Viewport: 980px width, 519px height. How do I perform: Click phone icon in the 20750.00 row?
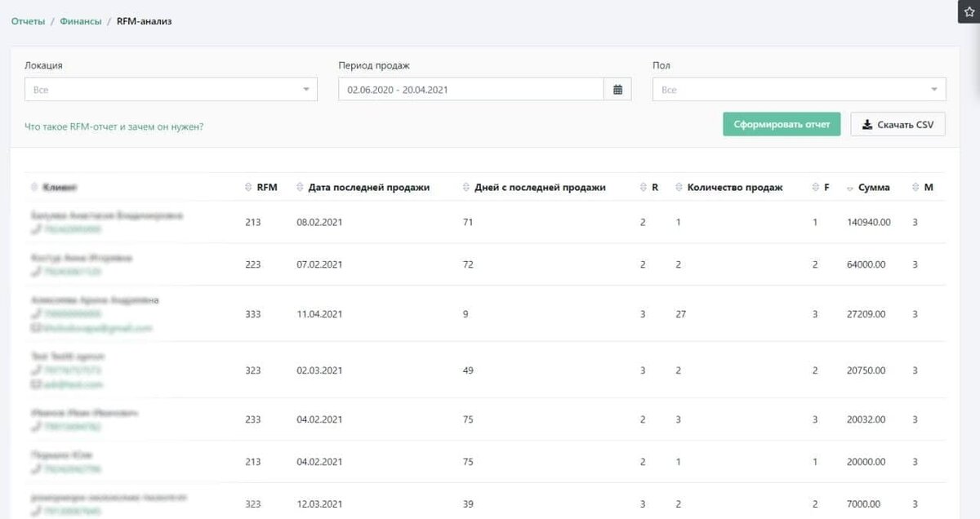tap(35, 370)
